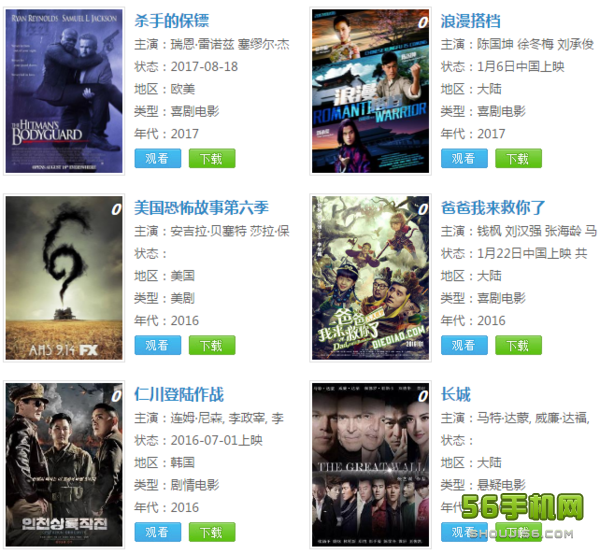This screenshot has width=600, height=554.
Task: Open the Romantic Warrior poster thumbnail
Action: point(370,91)
